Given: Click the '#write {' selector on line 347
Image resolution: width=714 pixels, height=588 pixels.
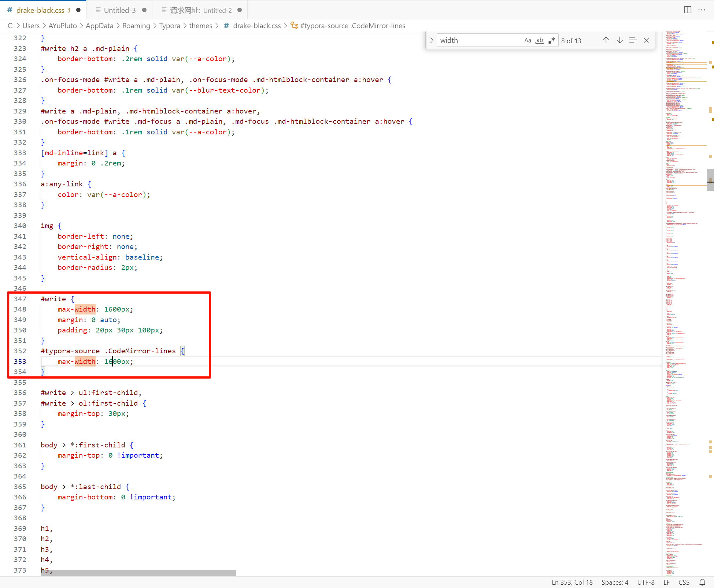Looking at the screenshot, I should pyautogui.click(x=57, y=299).
